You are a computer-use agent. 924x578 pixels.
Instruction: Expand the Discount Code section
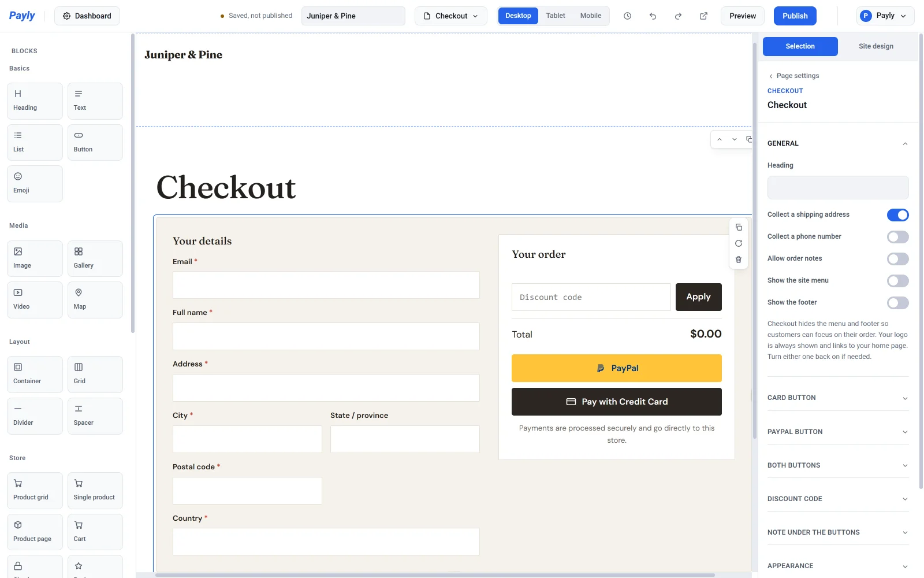coord(838,499)
